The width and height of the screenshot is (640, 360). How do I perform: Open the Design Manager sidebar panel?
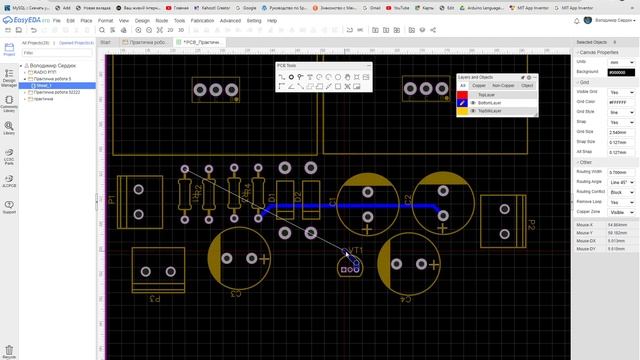(x=9, y=78)
